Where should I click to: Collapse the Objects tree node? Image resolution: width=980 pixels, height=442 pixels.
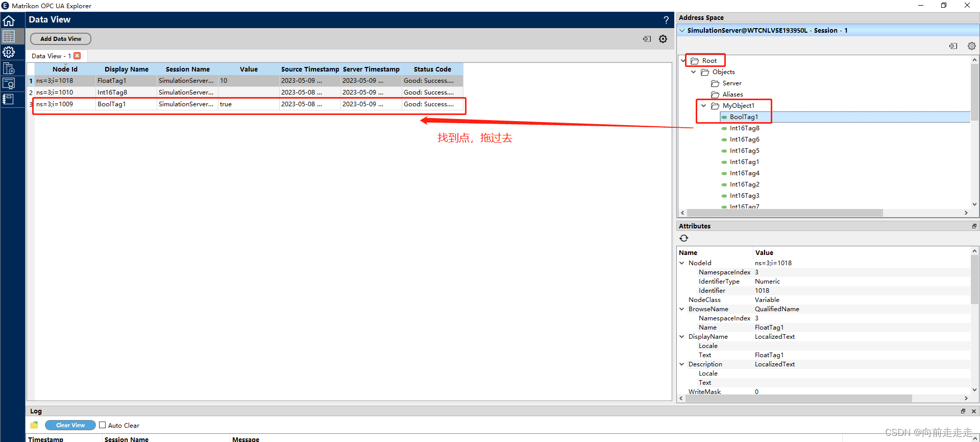click(x=694, y=72)
